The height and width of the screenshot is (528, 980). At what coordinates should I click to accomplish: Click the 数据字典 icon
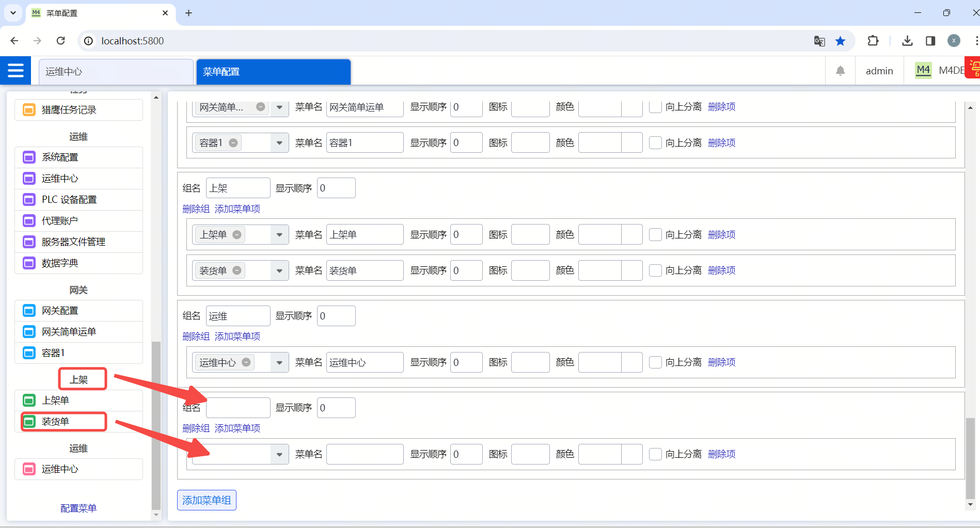pyautogui.click(x=29, y=263)
